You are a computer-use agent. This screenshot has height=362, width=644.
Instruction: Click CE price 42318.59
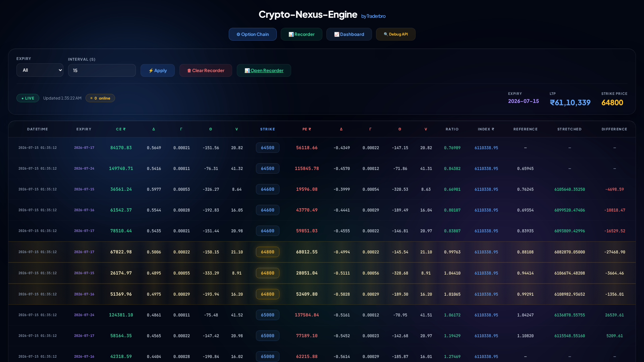[121, 357]
